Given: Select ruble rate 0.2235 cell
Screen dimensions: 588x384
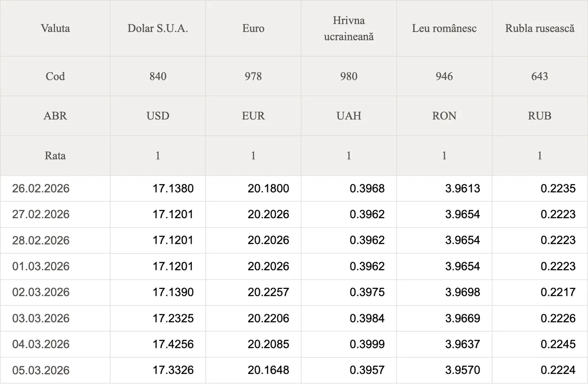Looking at the screenshot, I should click(x=558, y=188).
